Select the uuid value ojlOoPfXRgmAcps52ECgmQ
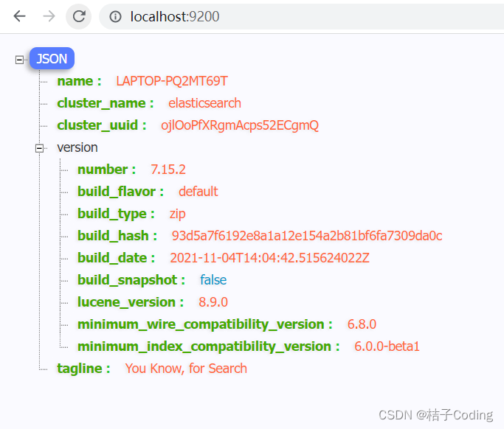Image resolution: width=504 pixels, height=429 pixels. tap(240, 125)
